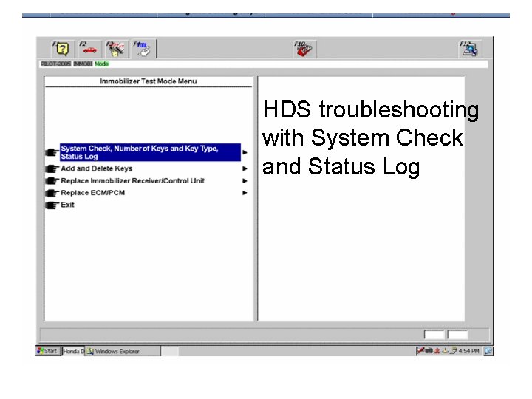This screenshot has height=399, width=532.
Task: Click the F4 Tool hand icon
Action: [143, 50]
